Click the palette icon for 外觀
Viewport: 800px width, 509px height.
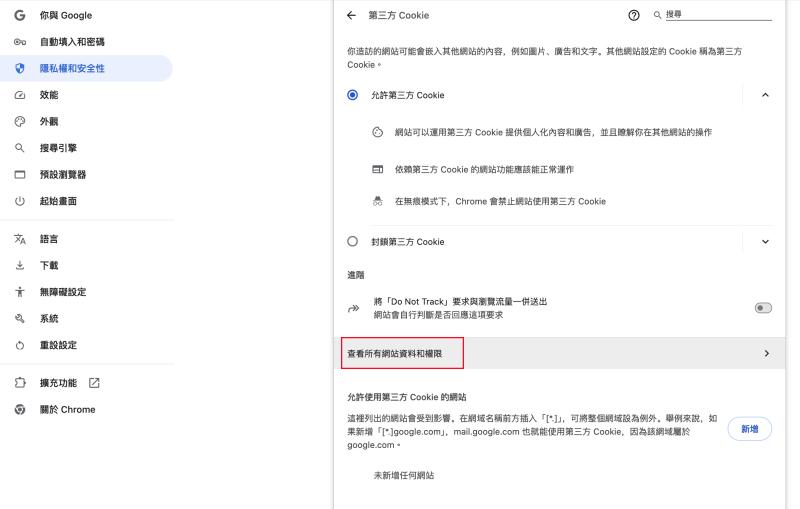[x=20, y=121]
